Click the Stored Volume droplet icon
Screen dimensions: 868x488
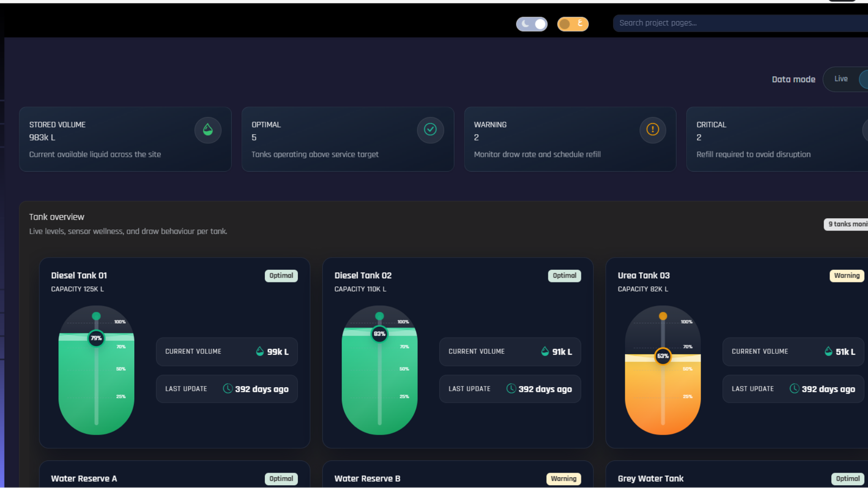[x=208, y=130]
